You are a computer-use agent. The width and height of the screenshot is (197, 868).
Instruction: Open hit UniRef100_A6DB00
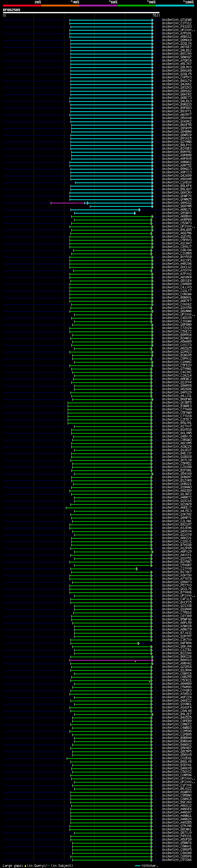click(x=177, y=216)
